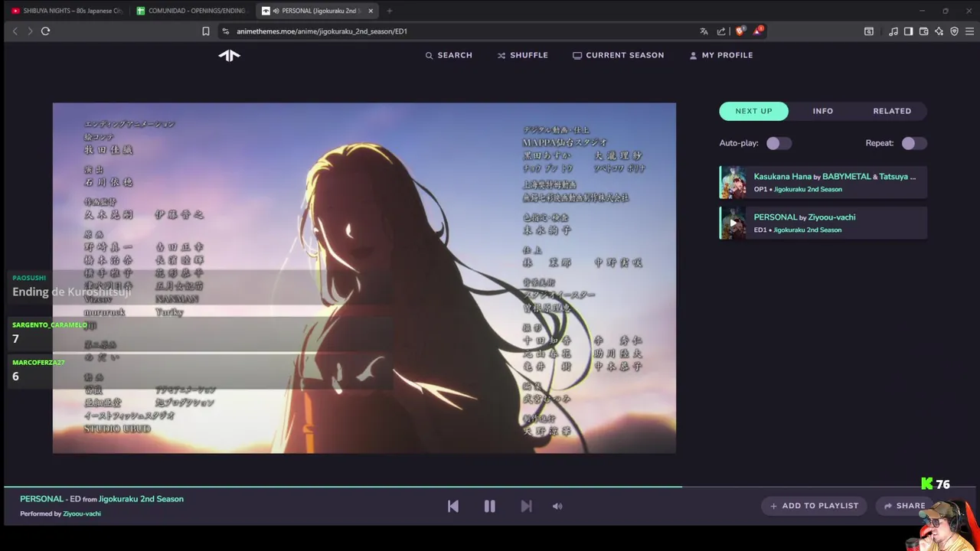Click the video progress bar
This screenshot has width=980, height=551.
point(490,487)
